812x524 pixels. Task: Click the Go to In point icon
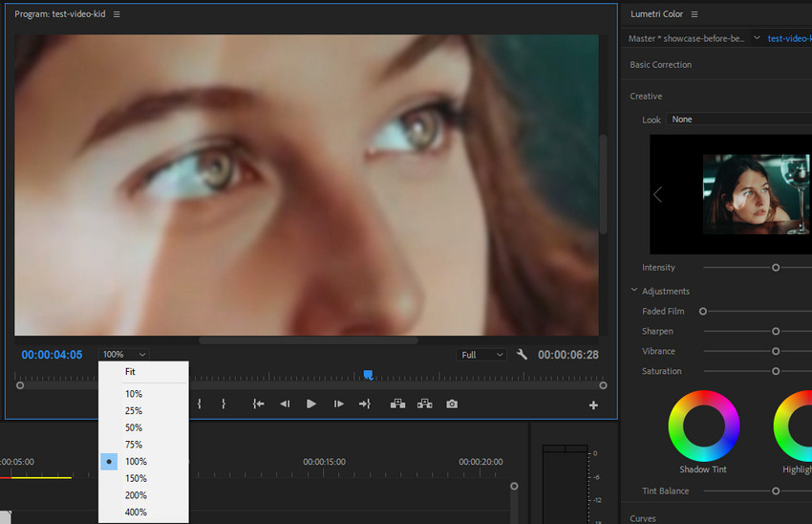pyautogui.click(x=258, y=404)
